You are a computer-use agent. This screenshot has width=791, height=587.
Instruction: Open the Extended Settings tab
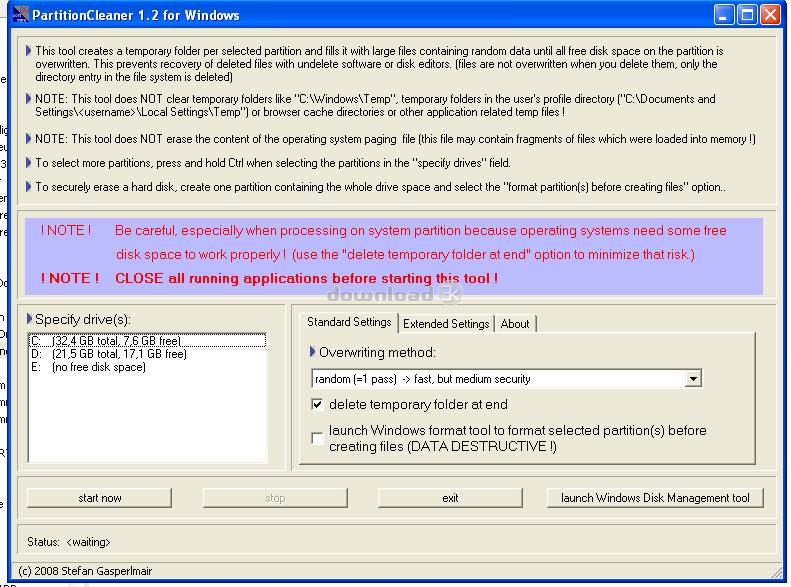[446, 324]
